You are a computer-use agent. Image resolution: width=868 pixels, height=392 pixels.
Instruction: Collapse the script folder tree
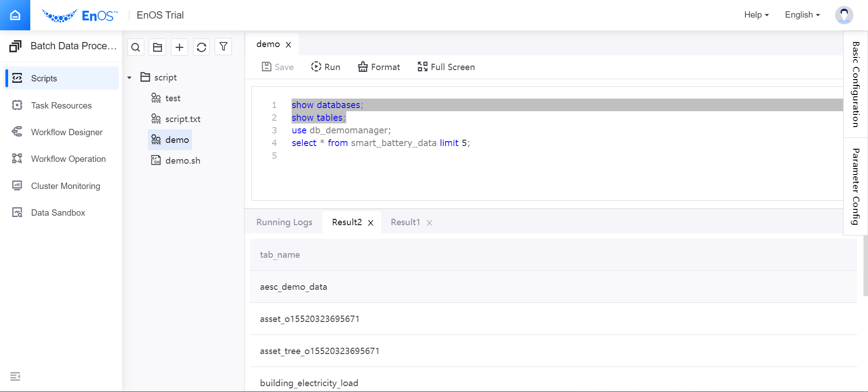129,78
